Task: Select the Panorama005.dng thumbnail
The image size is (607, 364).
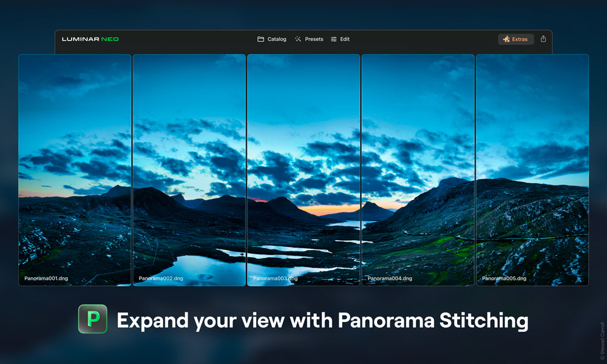Action: click(x=532, y=170)
